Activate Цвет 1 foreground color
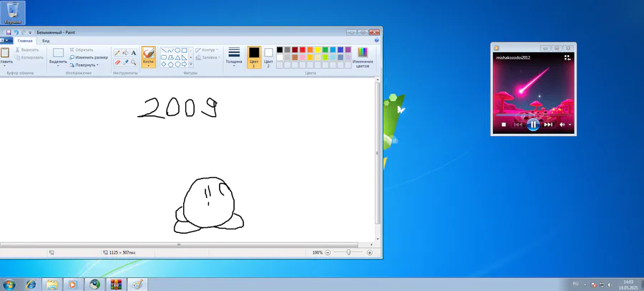This screenshot has width=644, height=291. point(254,57)
